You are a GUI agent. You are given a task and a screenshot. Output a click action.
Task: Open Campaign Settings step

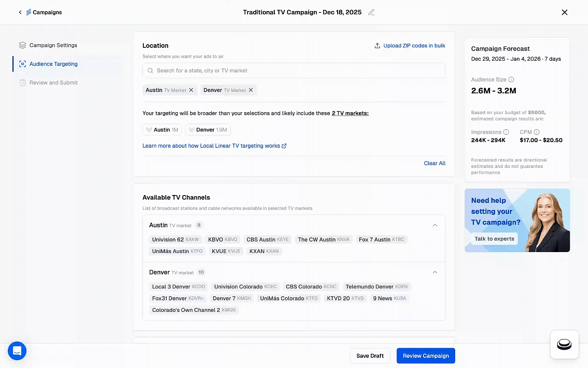[x=53, y=45]
